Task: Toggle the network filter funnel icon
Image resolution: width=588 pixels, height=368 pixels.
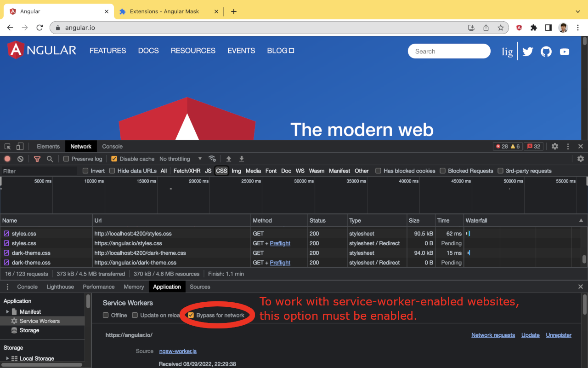Action: click(x=37, y=159)
